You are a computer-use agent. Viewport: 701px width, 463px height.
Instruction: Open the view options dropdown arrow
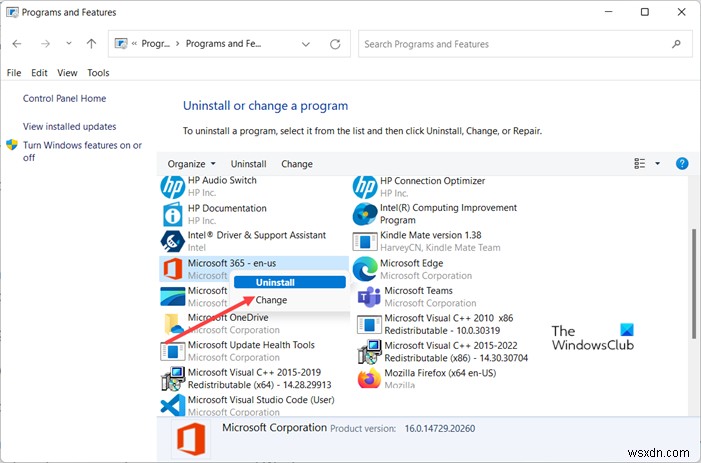click(x=657, y=164)
